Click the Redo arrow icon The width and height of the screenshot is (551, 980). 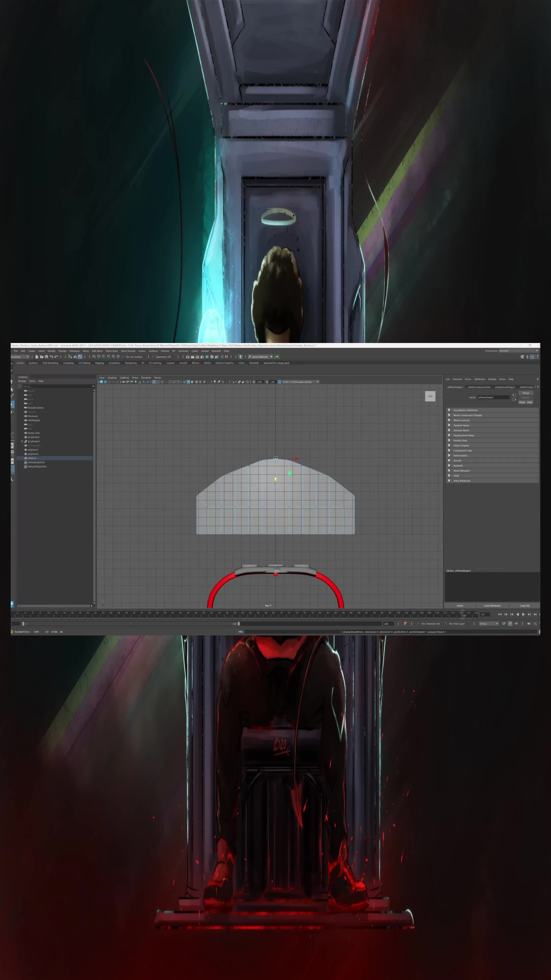56,357
